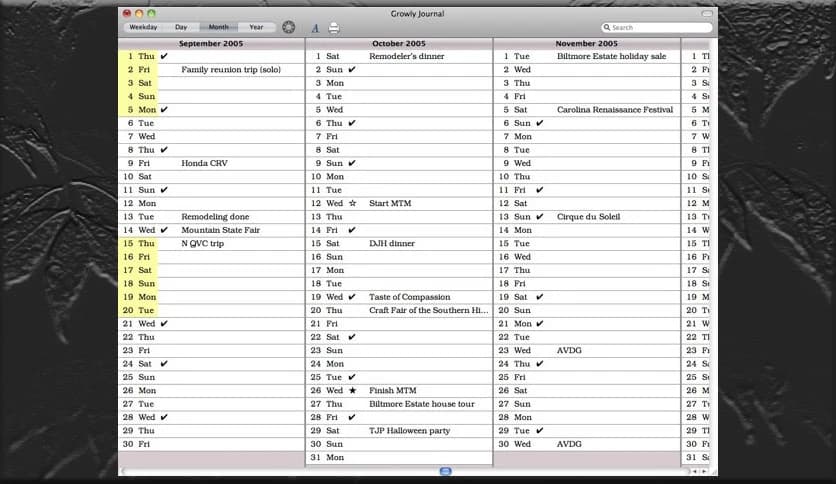Open the 'Carolina Renaissance Festival' entry
The width and height of the screenshot is (836, 484).
(x=615, y=109)
